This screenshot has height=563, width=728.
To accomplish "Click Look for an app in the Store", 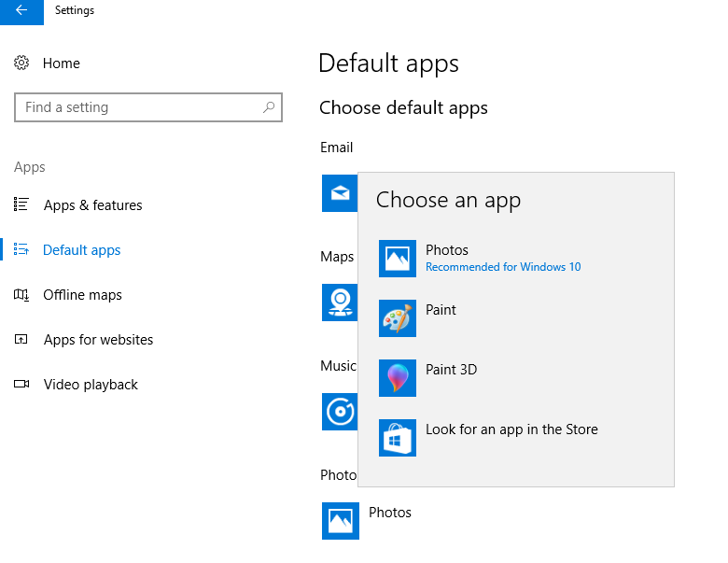I will [511, 429].
